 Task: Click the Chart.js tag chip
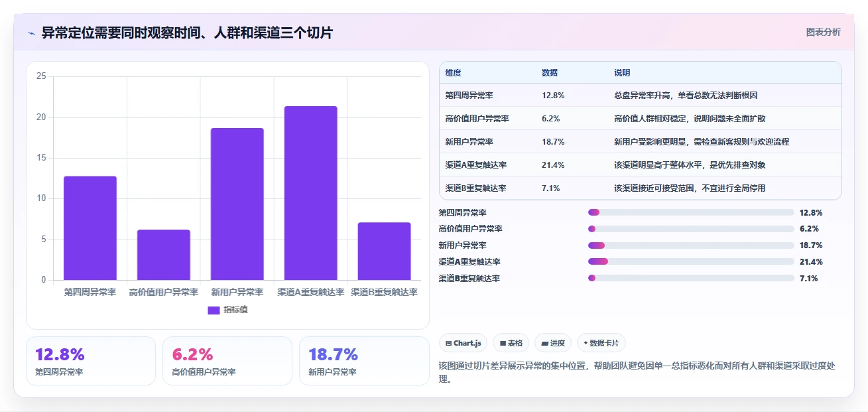click(464, 343)
